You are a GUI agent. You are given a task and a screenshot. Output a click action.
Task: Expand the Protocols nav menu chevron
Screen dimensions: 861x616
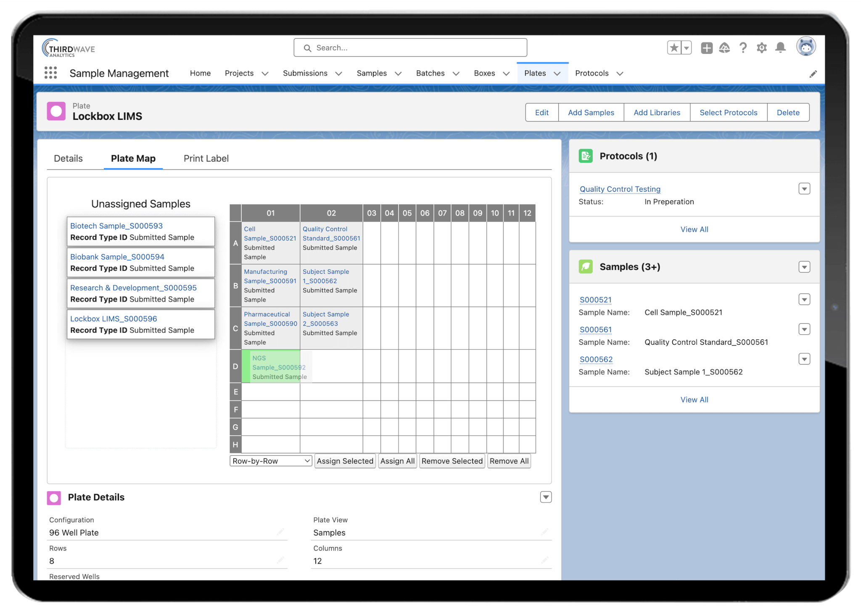(620, 74)
